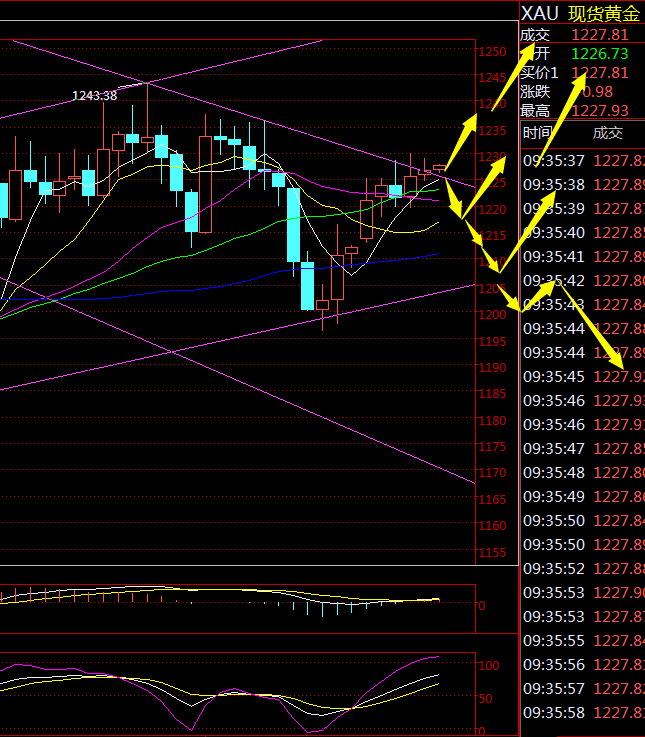This screenshot has height=737, width=645.
Task: Select the trade row timed 09:35:38
Action: [x=583, y=185]
